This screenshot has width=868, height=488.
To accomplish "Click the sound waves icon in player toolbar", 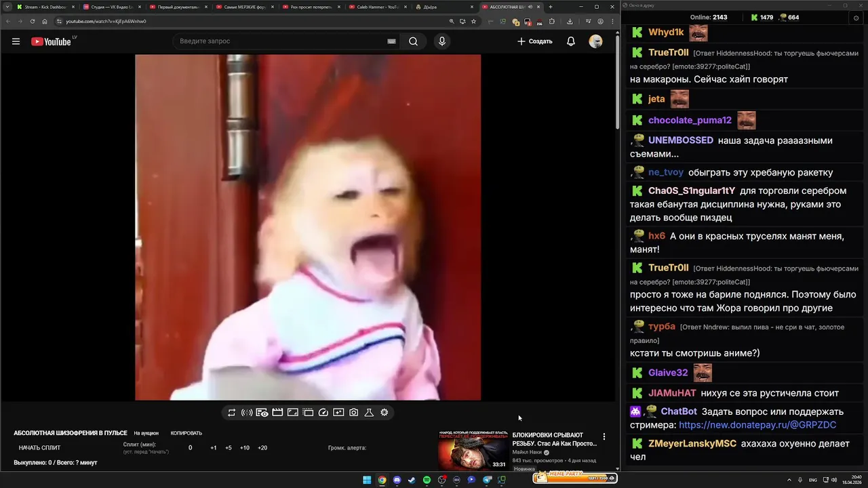I will [x=247, y=412].
